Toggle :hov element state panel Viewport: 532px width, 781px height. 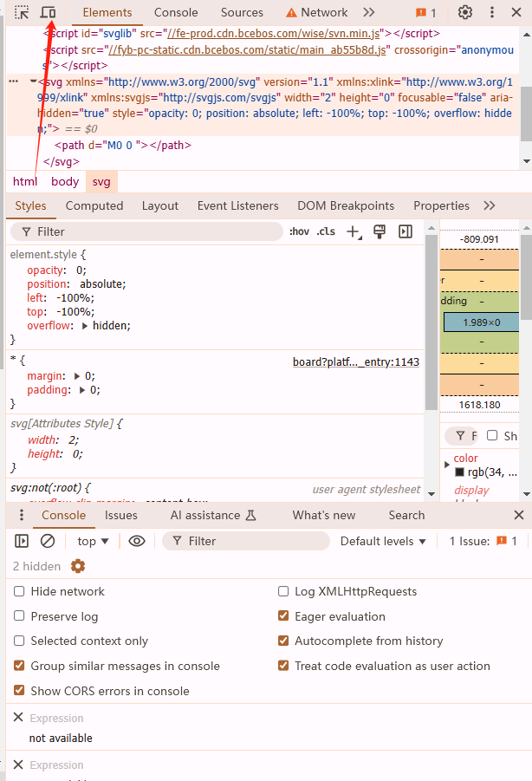(300, 231)
